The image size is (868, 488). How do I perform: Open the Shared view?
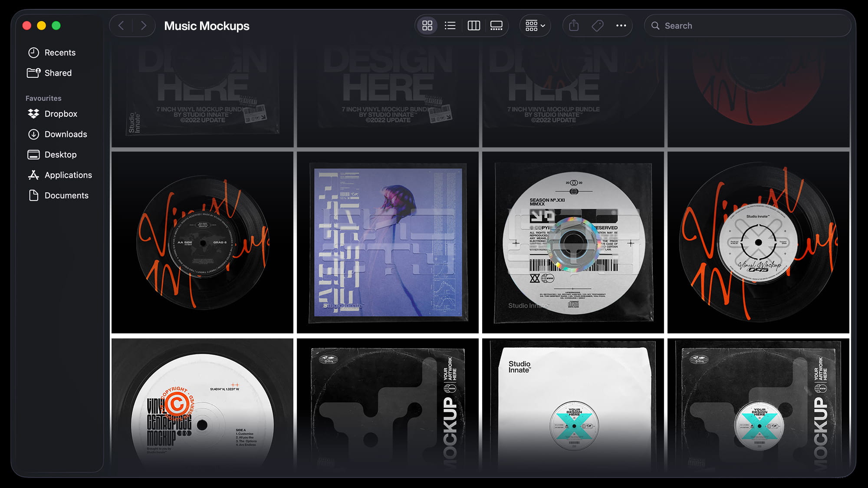pyautogui.click(x=58, y=73)
